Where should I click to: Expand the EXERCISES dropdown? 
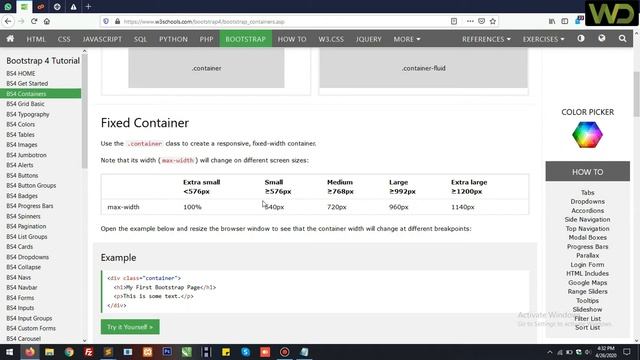(543, 39)
